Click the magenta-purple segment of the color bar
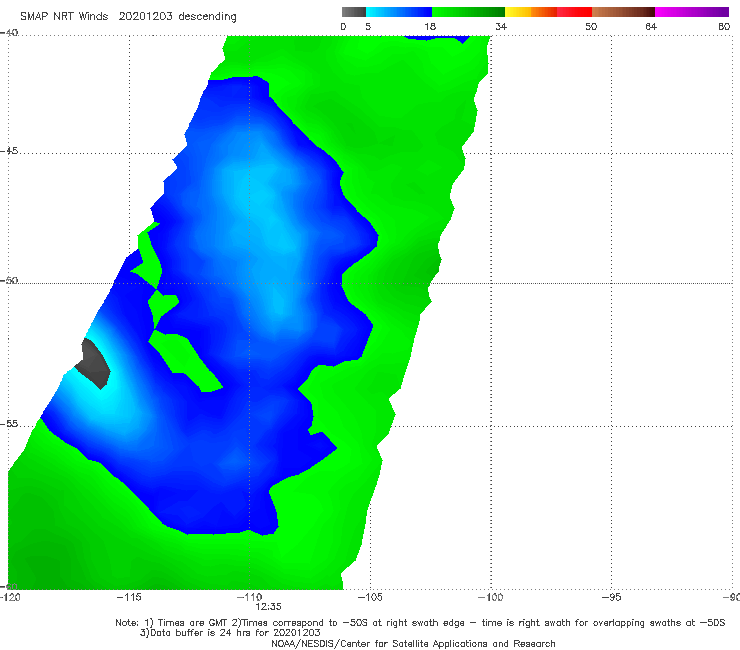This screenshot has width=740, height=650. click(692, 12)
